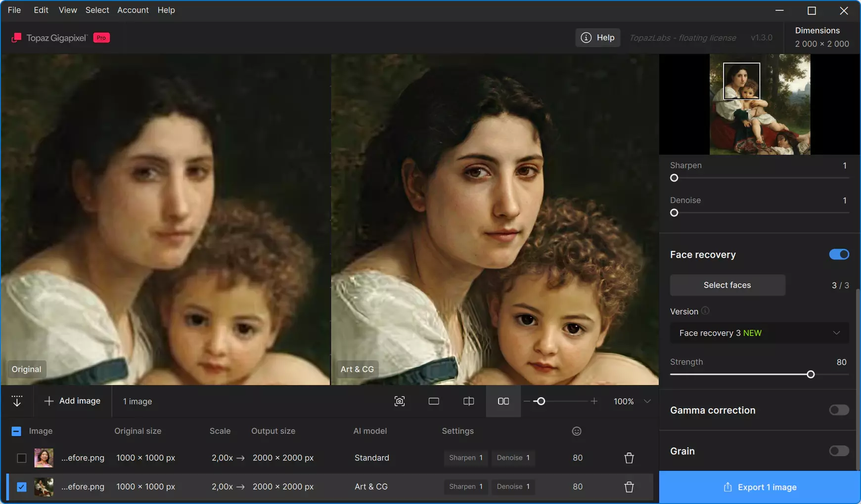Click the Art & CG label on right preview
This screenshot has height=504, width=861.
click(x=357, y=369)
